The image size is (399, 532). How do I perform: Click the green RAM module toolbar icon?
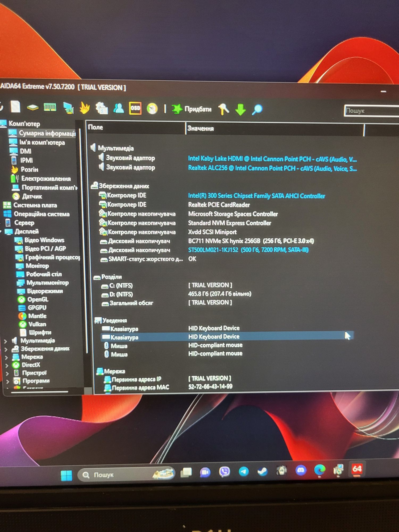(50, 107)
